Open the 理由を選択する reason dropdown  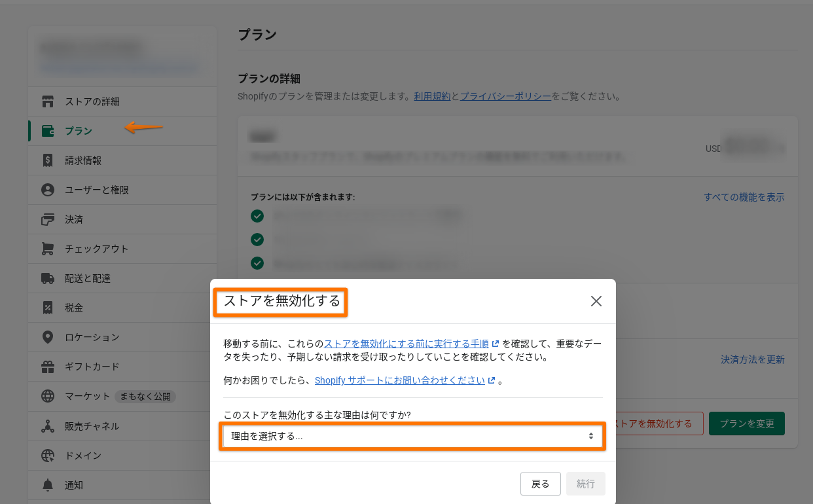click(412, 436)
